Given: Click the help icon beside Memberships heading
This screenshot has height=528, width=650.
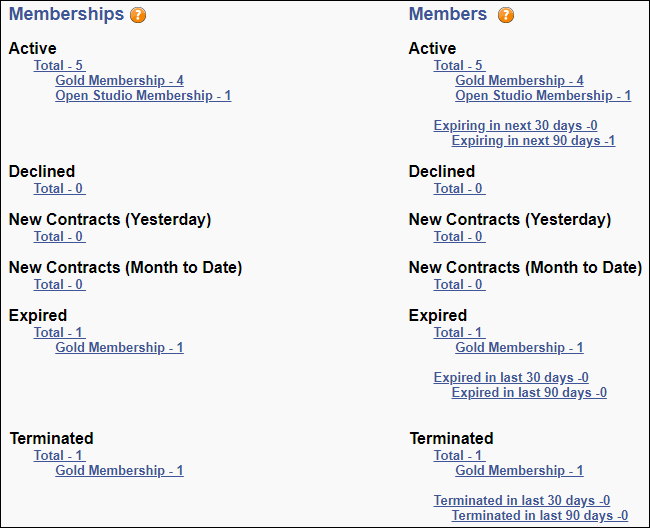Looking at the screenshot, I should (x=138, y=15).
